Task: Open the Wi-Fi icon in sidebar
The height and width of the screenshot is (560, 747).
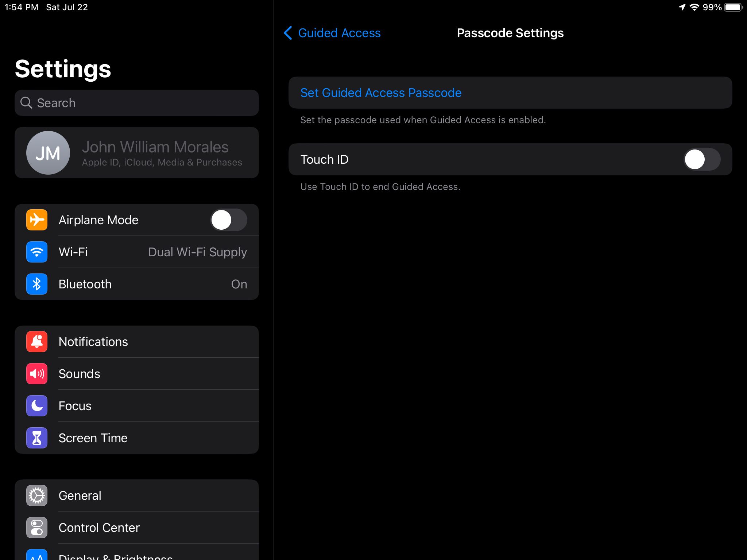Action: pos(37,252)
